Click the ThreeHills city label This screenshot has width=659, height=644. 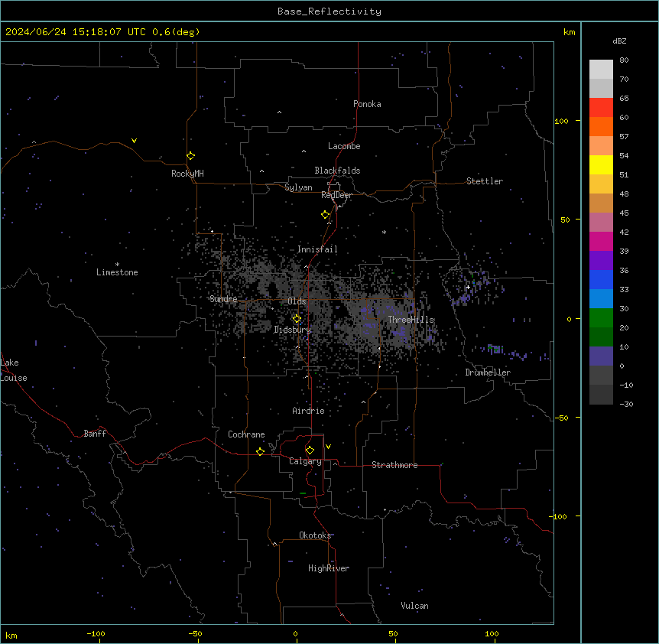click(411, 320)
